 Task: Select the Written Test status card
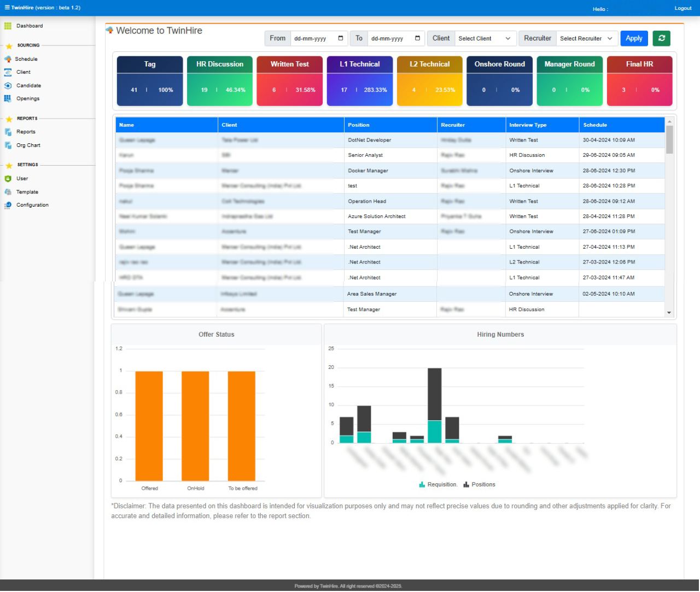coord(289,80)
